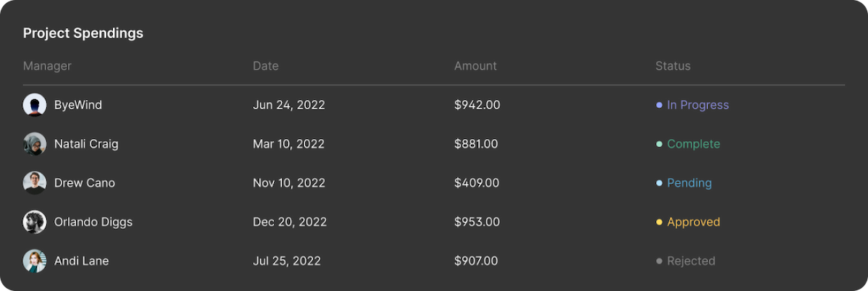This screenshot has height=291, width=868.
Task: Click the green Complete status dot
Action: tap(659, 144)
